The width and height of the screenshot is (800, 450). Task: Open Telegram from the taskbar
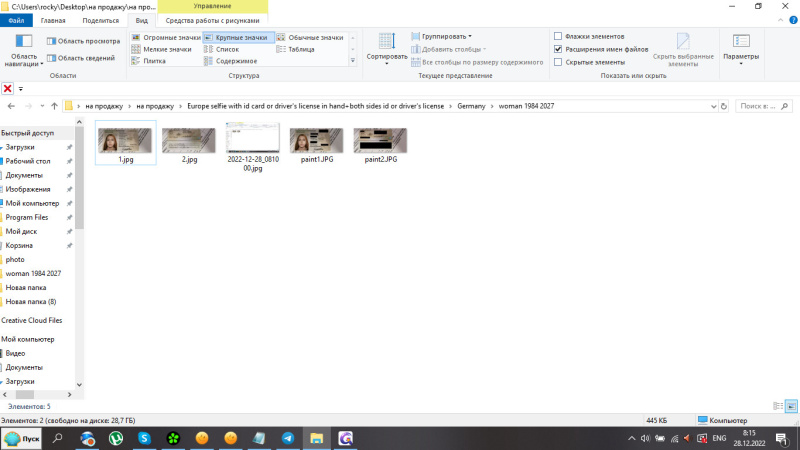point(288,438)
